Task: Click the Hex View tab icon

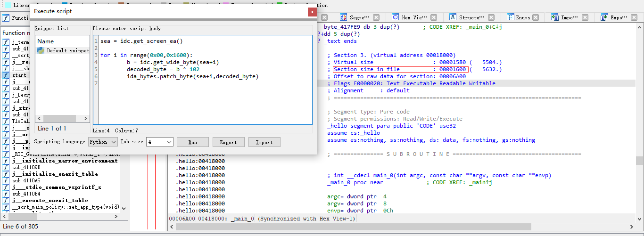Action: [x=395, y=17]
